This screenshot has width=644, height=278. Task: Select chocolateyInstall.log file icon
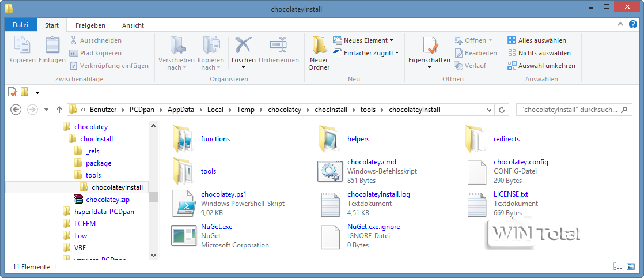[329, 203]
